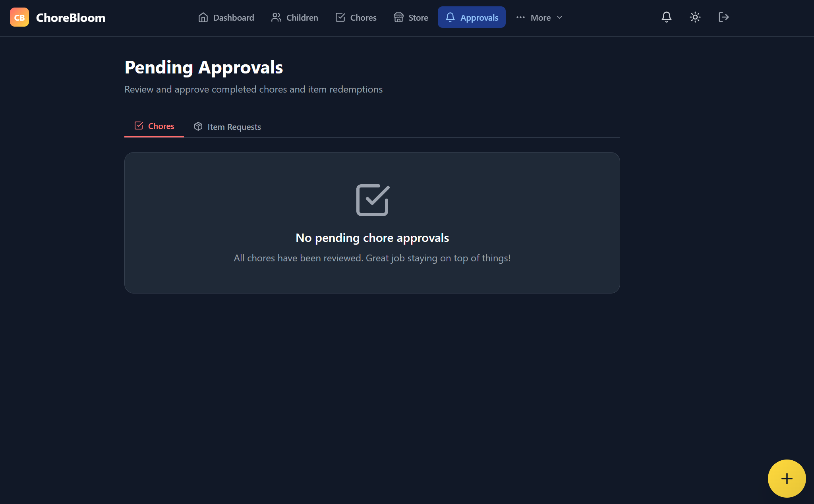
Task: Expand the More dropdown chevron
Action: 560,17
